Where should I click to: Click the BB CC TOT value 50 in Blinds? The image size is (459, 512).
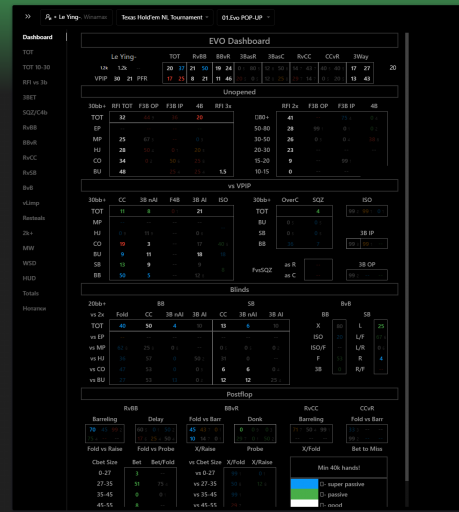tap(149, 326)
